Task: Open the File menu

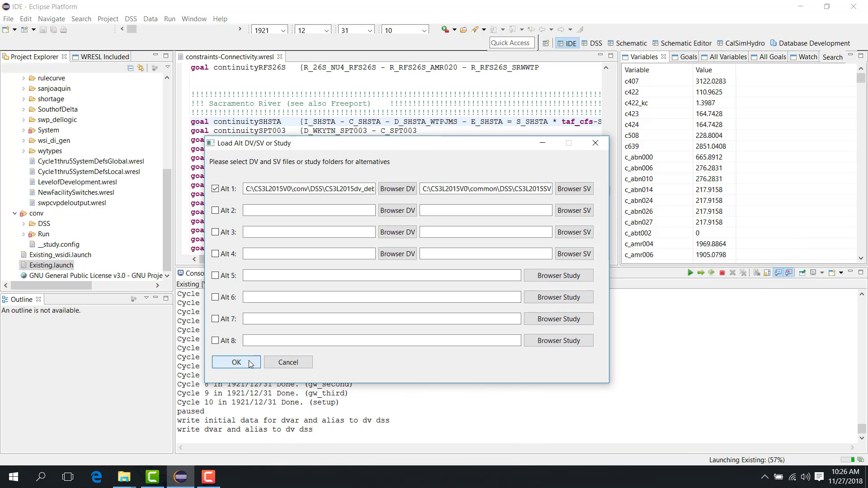Action: tap(8, 19)
